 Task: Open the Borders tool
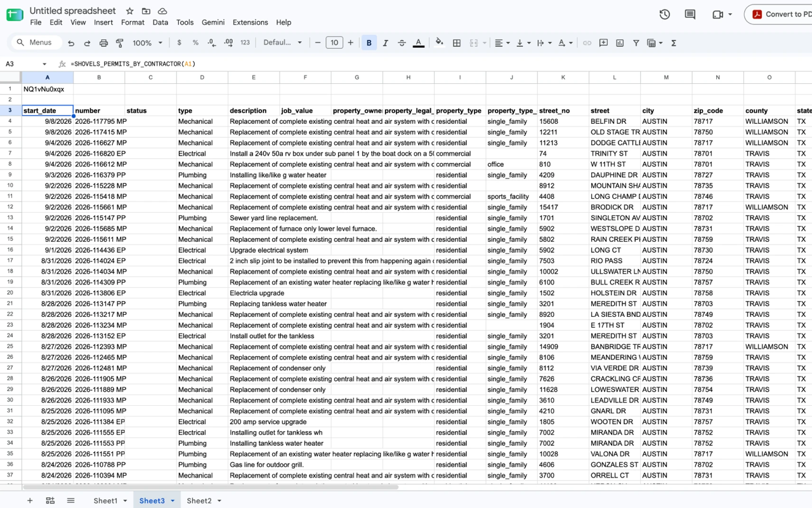point(457,43)
